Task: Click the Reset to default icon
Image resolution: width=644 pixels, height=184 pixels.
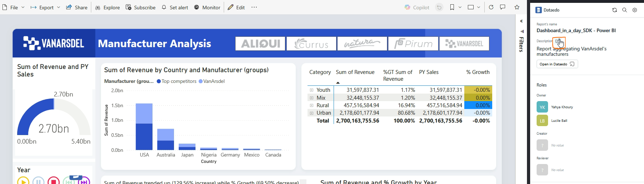Action: 439,7
